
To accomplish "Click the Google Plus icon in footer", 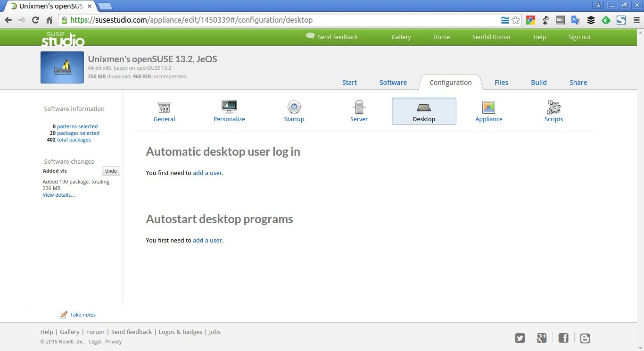I will pyautogui.click(x=542, y=338).
